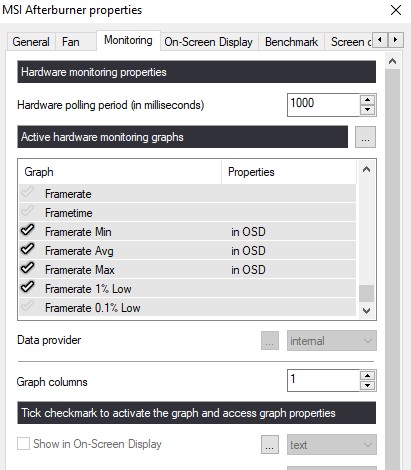Screen dimensions: 411x470
Task: Click the Graph columns input field
Action: tap(323, 380)
